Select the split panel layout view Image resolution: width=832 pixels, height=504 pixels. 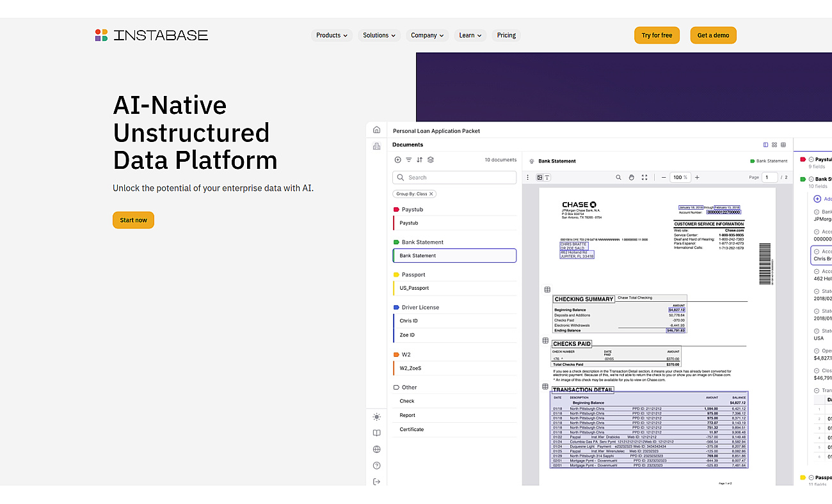(x=765, y=145)
